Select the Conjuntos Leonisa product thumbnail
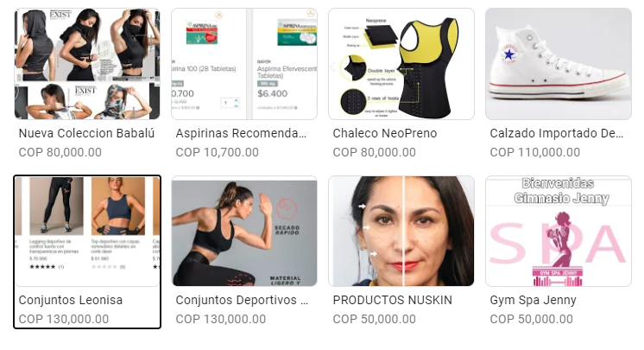 pyautogui.click(x=87, y=231)
